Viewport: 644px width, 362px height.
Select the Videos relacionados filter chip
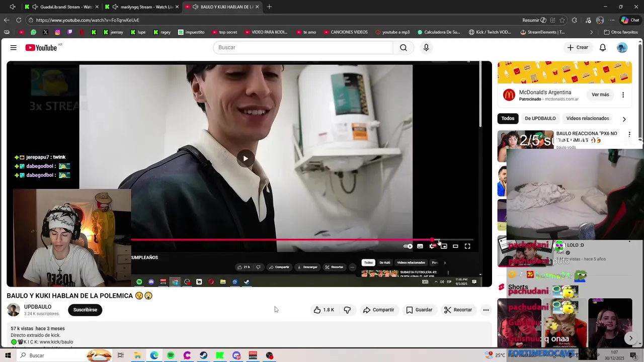tap(588, 119)
